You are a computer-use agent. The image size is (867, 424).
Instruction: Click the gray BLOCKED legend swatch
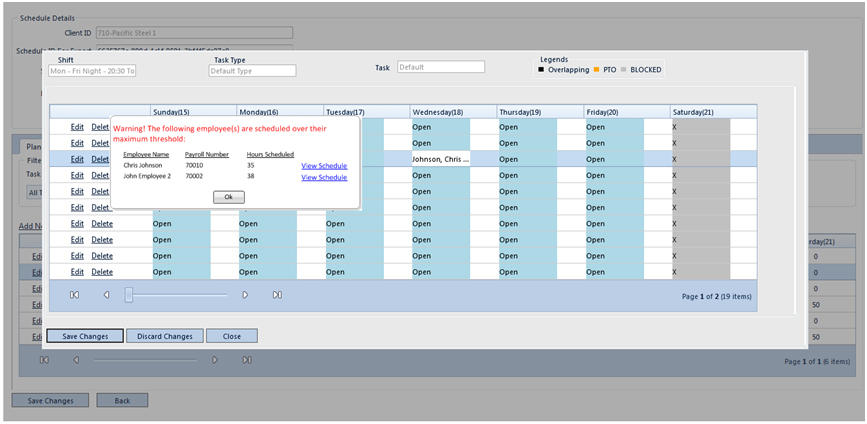click(x=623, y=70)
